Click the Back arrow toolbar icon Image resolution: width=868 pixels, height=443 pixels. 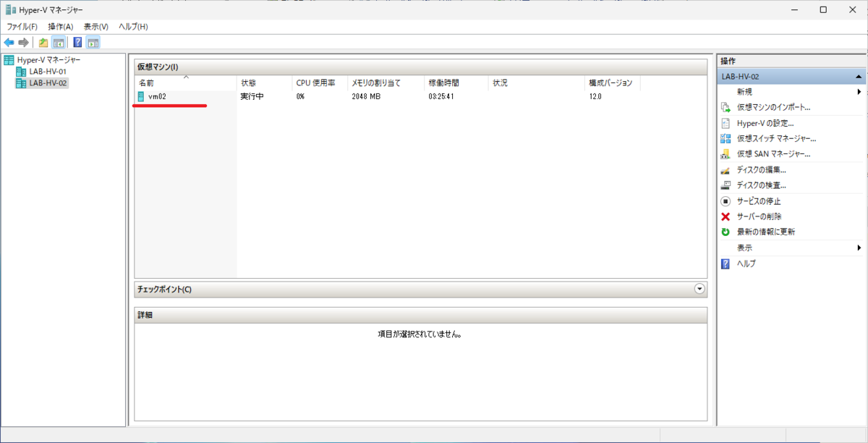tap(9, 42)
